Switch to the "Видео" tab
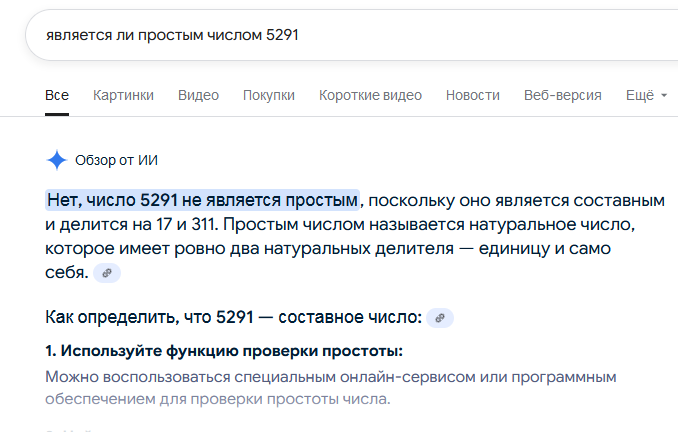 click(x=198, y=95)
